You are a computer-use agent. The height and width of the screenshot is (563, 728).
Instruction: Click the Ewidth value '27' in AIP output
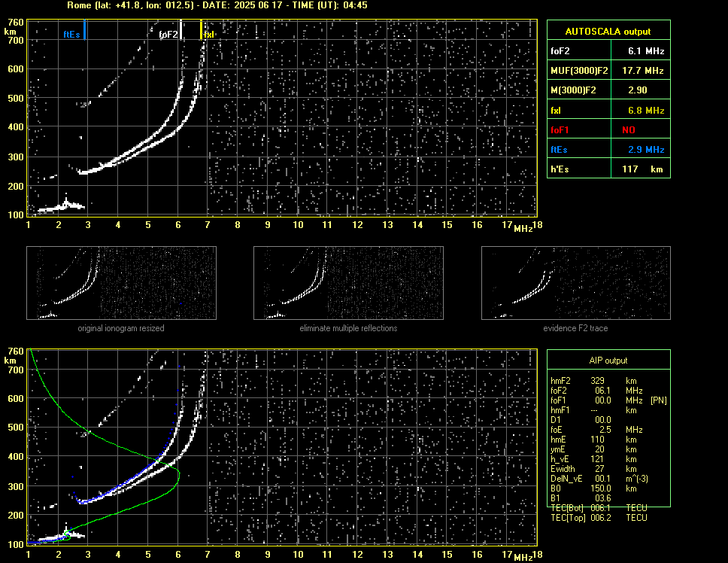point(600,469)
